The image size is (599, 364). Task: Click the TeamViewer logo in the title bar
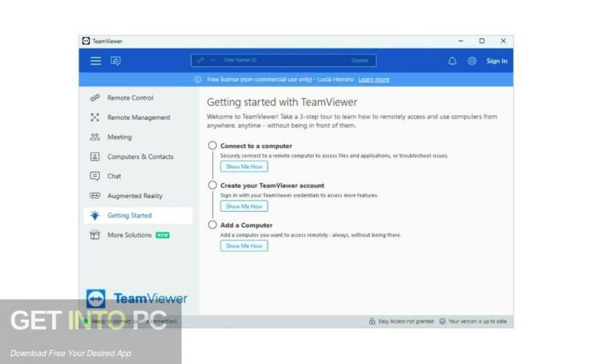coord(86,41)
